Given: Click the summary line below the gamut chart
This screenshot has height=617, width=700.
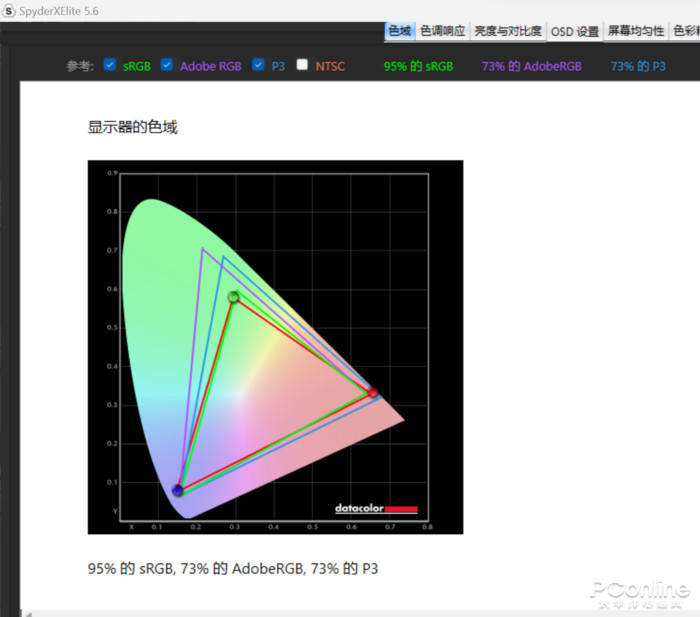Looking at the screenshot, I should (233, 569).
